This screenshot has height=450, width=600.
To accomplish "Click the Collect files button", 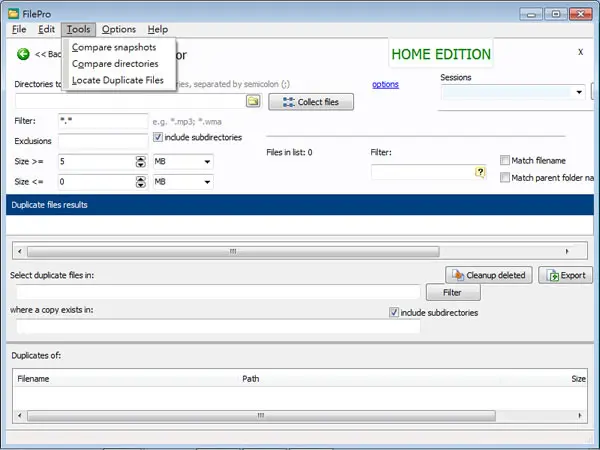I will (x=311, y=102).
